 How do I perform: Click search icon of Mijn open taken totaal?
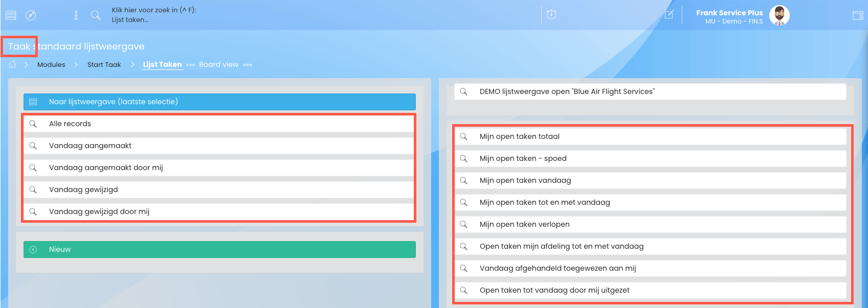pyautogui.click(x=463, y=136)
